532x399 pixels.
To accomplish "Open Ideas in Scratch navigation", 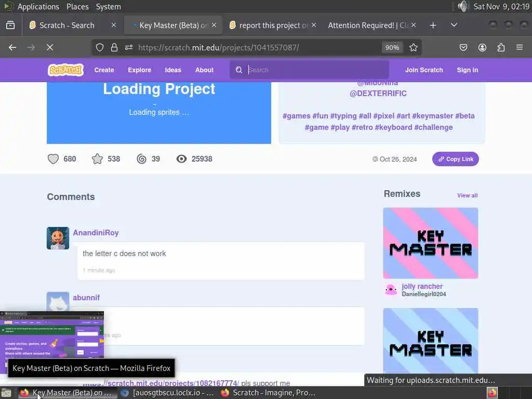I will (173, 70).
